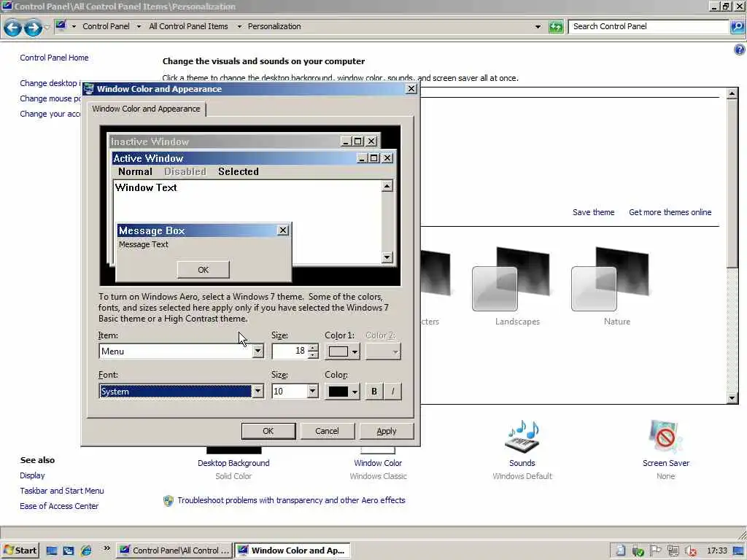Viewport: 747px width, 560px height.
Task: Click the Apply button
Action: click(x=387, y=431)
